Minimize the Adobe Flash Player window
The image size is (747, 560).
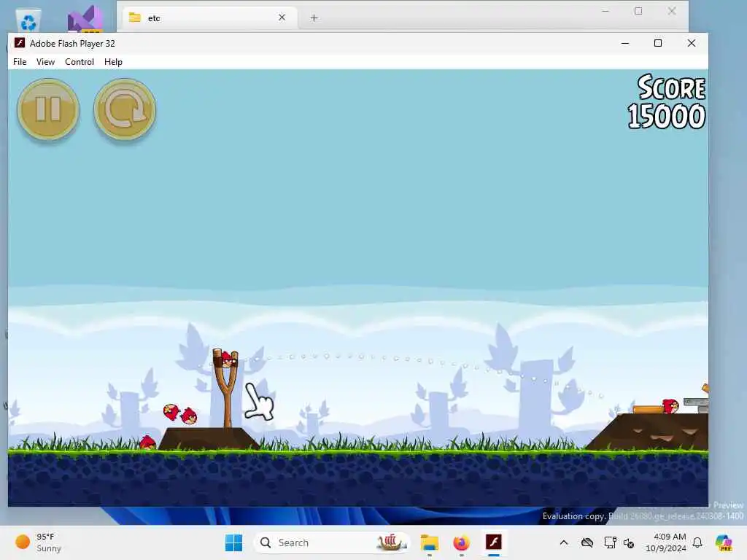click(625, 43)
